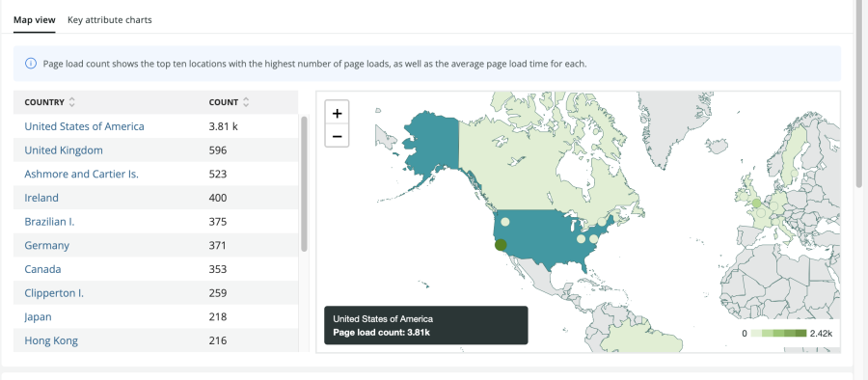The width and height of the screenshot is (868, 380).
Task: Click the 353 count cell
Action: [218, 269]
